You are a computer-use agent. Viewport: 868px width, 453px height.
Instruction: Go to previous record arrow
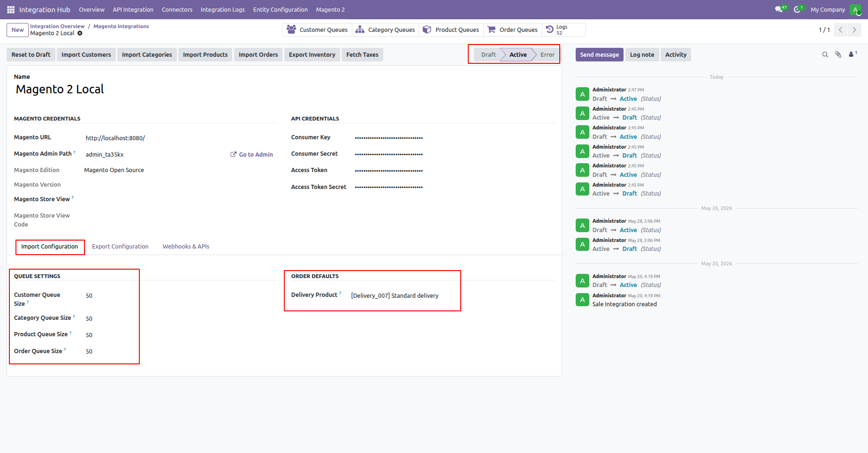841,30
